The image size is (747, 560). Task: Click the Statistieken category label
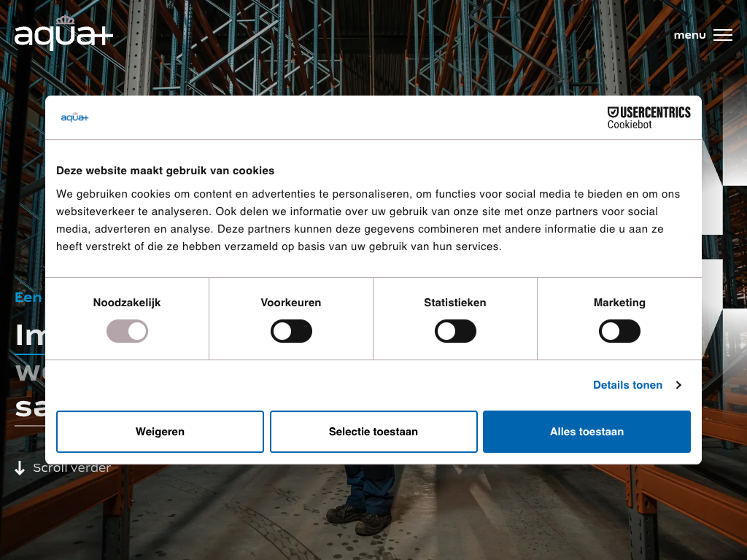455,303
